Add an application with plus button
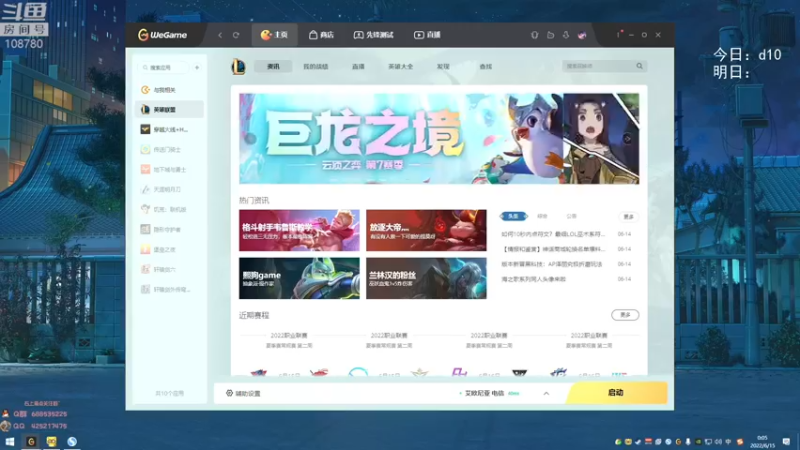 197,67
